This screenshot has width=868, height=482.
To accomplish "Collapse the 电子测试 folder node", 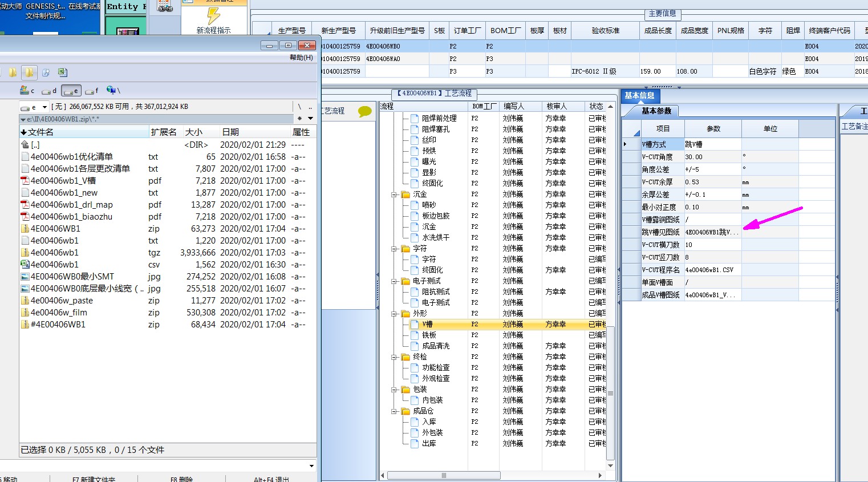I will [394, 281].
